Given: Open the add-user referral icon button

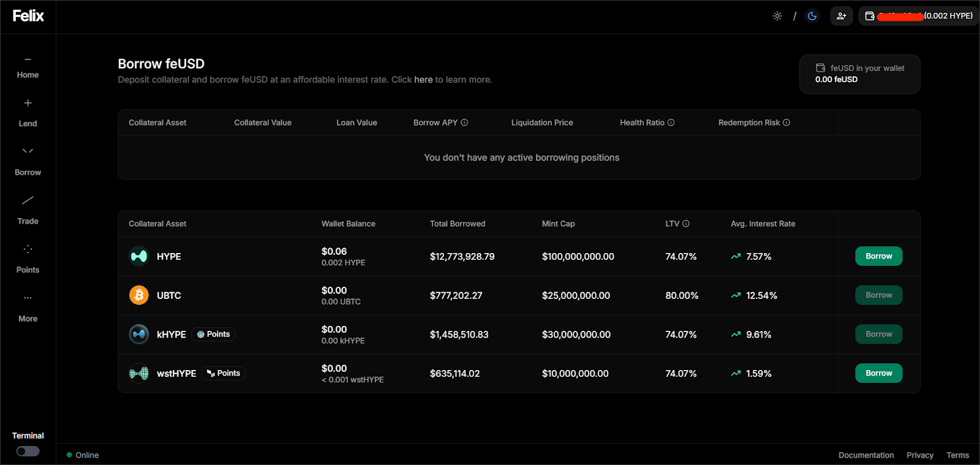Looking at the screenshot, I should coord(842,16).
